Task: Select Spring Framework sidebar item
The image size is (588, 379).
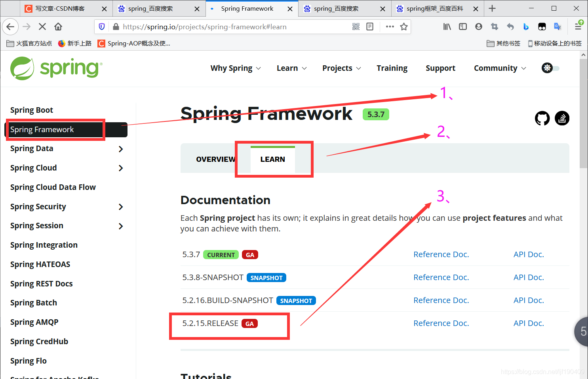Action: pyautogui.click(x=66, y=130)
